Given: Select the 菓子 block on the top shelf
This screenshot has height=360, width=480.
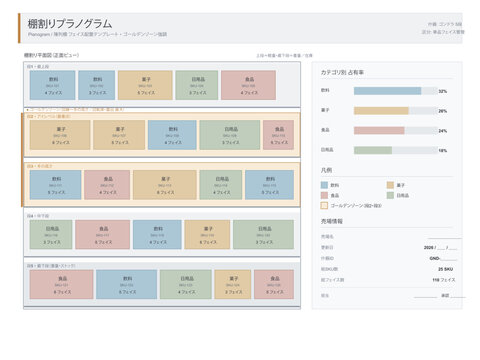Looking at the screenshot, I should (x=145, y=85).
